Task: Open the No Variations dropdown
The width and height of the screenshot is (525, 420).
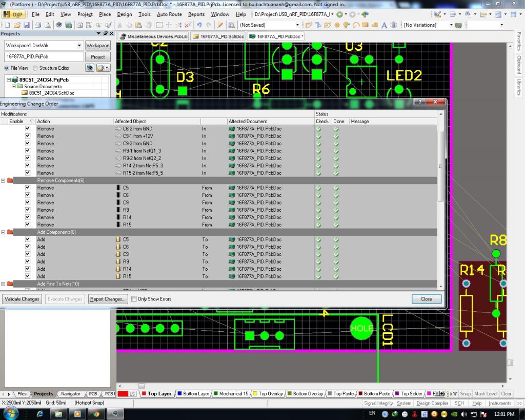Action: (x=451, y=25)
